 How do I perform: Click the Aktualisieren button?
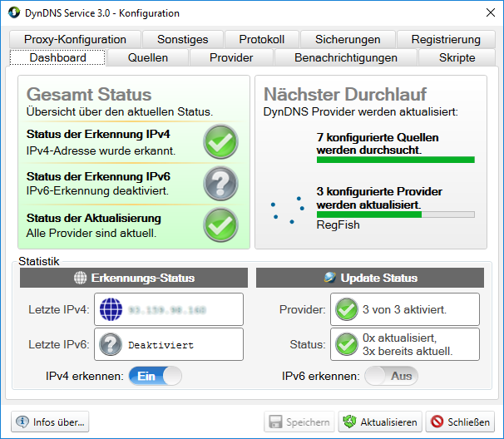pyautogui.click(x=380, y=422)
